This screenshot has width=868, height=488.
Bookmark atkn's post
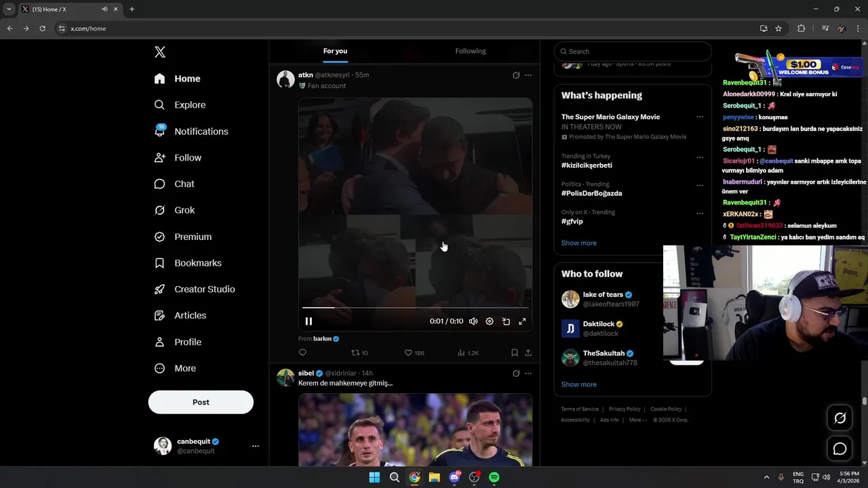pyautogui.click(x=515, y=352)
